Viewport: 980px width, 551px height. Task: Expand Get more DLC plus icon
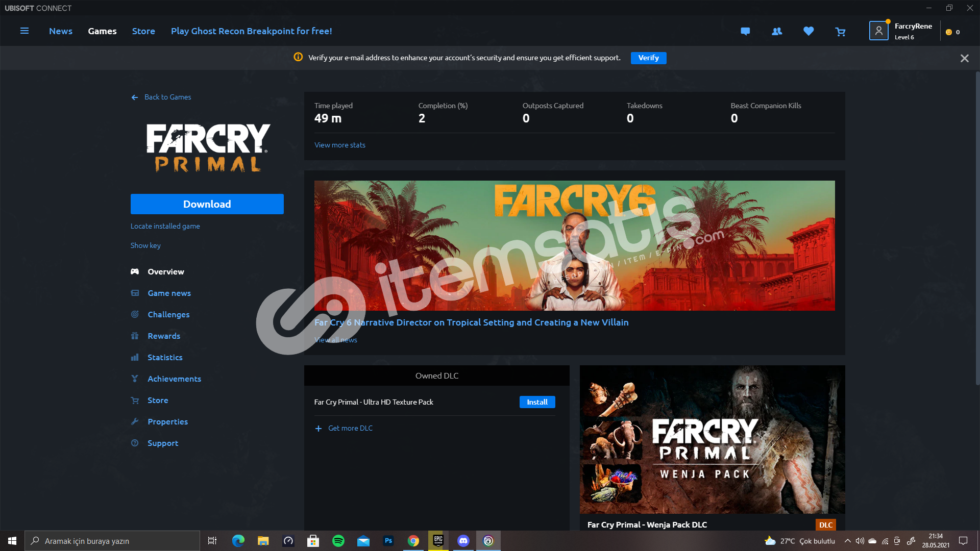click(x=318, y=429)
